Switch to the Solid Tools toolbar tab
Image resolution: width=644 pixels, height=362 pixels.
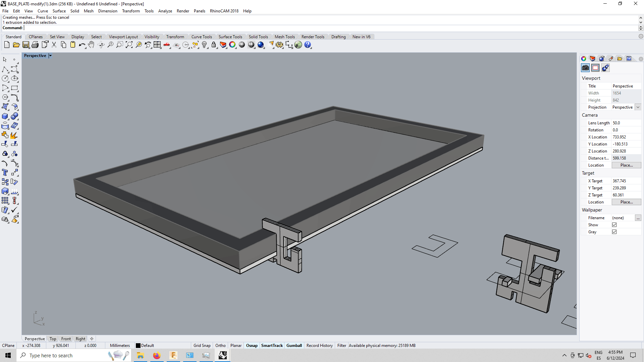(x=258, y=37)
